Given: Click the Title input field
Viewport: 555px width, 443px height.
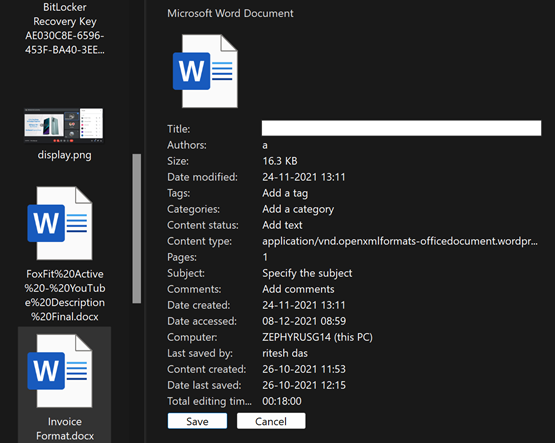Looking at the screenshot, I should (401, 128).
